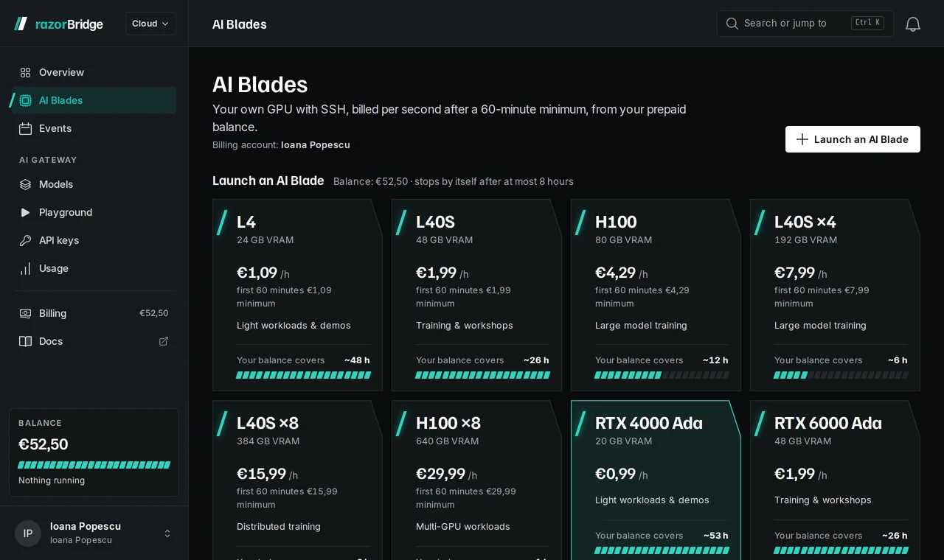Click the sidebar balance progress bar
This screenshot has height=560, width=944.
94,465
